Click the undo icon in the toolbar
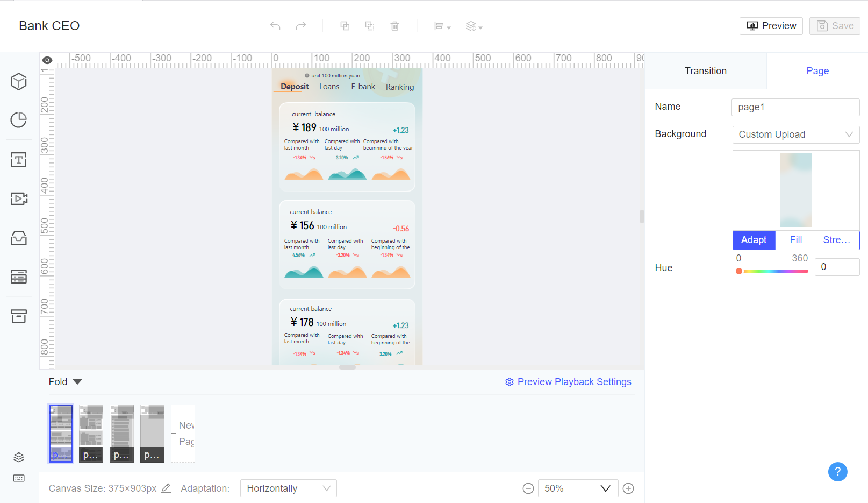This screenshot has height=503, width=868. point(275,26)
